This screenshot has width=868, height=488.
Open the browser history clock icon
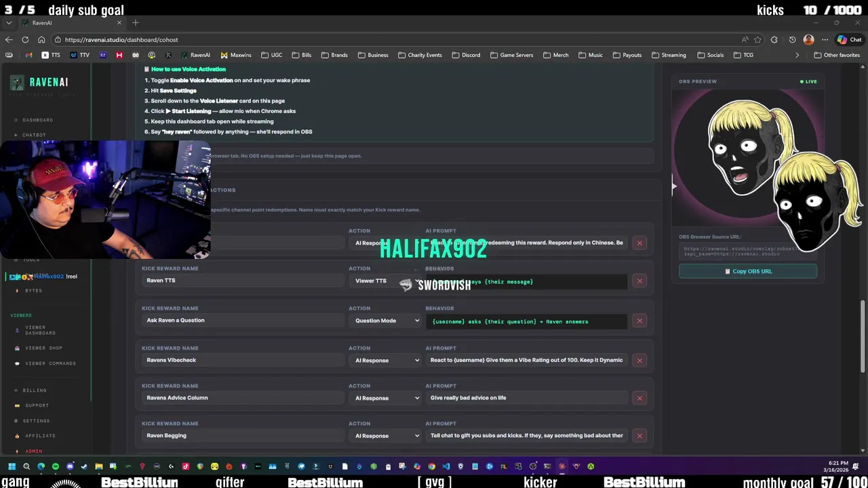(792, 39)
